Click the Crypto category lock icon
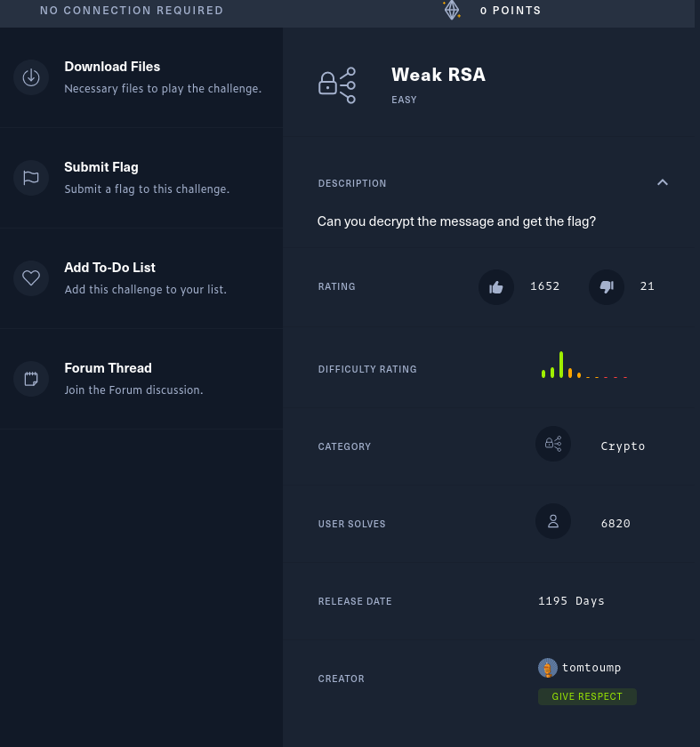 point(552,444)
